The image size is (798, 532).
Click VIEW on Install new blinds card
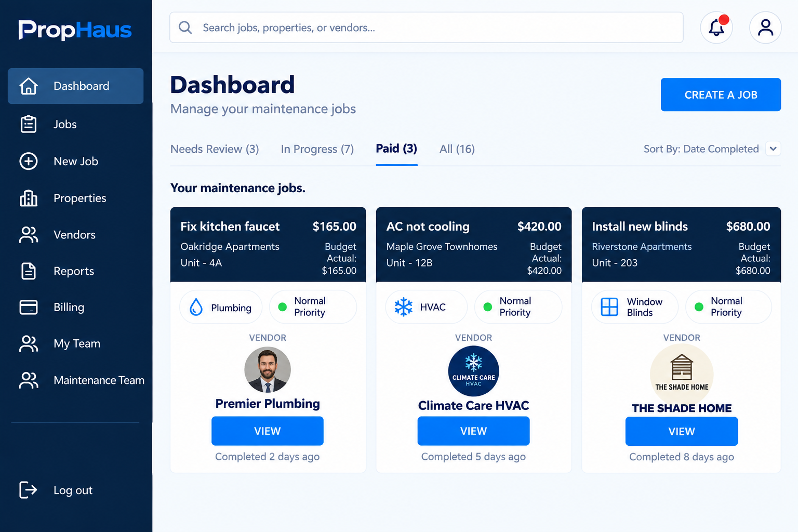(x=682, y=431)
